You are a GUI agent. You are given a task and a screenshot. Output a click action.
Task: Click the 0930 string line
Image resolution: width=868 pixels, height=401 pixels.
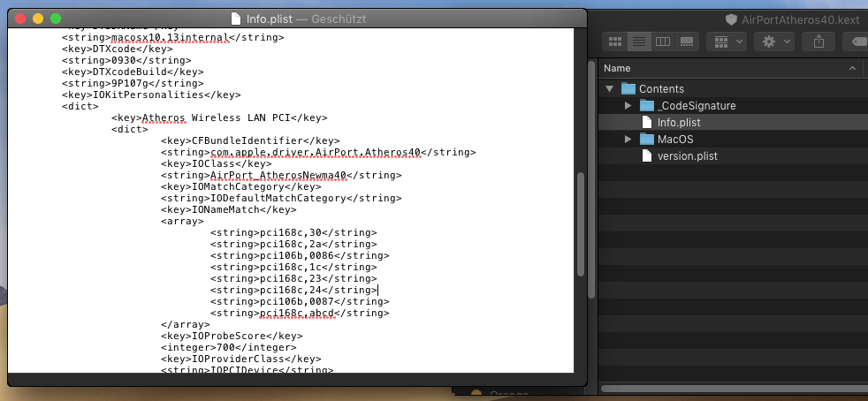(x=126, y=60)
